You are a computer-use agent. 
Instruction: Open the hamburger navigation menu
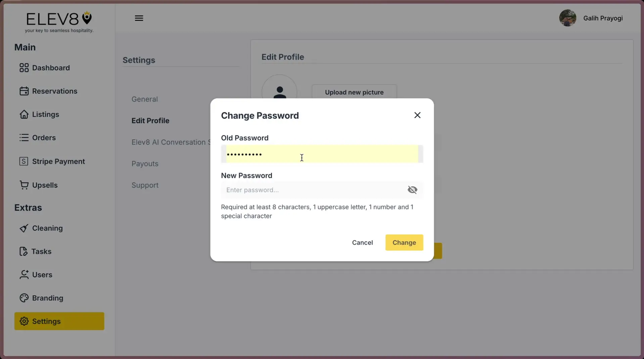coord(139,18)
